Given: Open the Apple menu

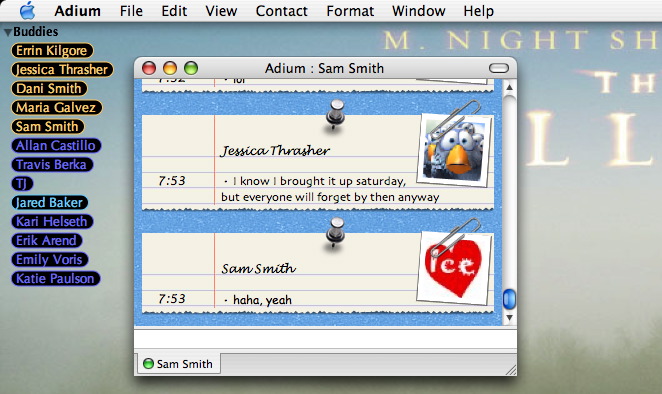Looking at the screenshot, I should tap(27, 11).
